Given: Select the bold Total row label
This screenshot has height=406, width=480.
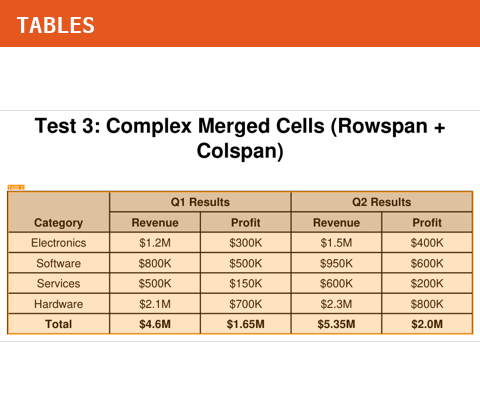Looking at the screenshot, I should pos(59,324).
